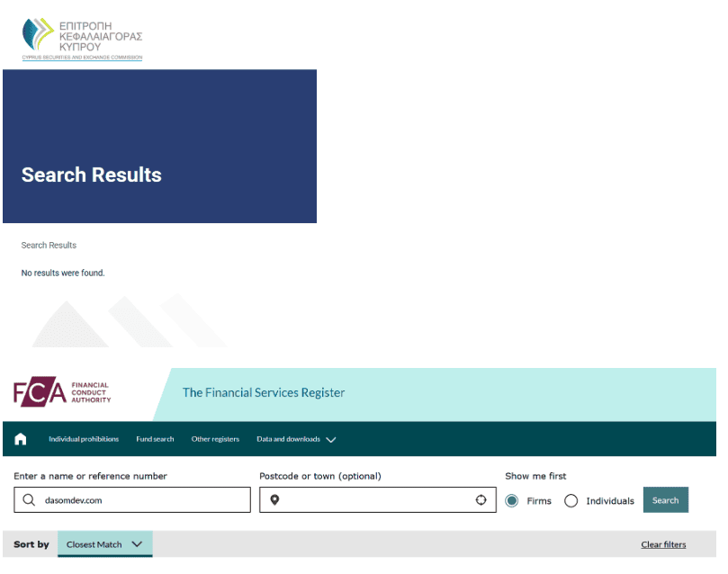Expand the Data and downloads menu
The image size is (728, 574).
tap(296, 439)
